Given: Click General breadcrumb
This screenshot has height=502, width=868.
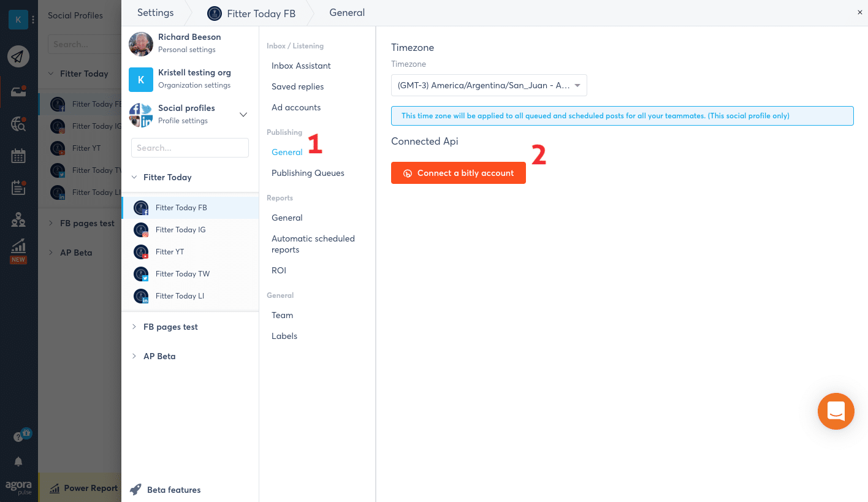Looking at the screenshot, I should click(x=347, y=12).
